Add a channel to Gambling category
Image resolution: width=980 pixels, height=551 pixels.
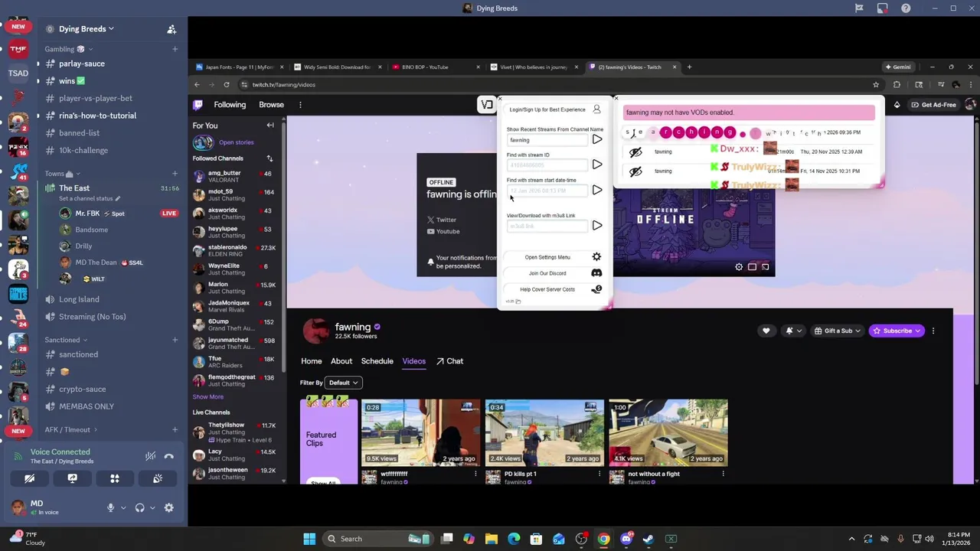(175, 49)
